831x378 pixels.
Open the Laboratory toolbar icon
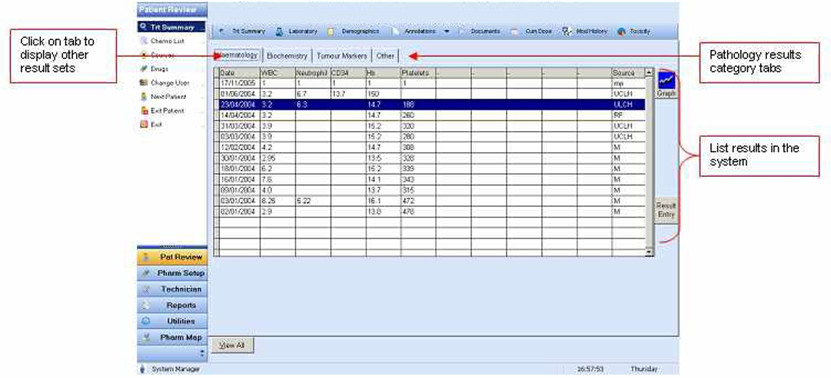279,31
